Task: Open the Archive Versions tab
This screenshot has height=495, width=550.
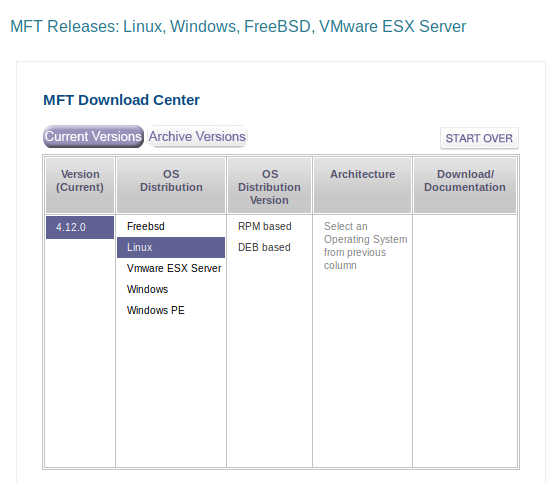Action: tap(197, 136)
